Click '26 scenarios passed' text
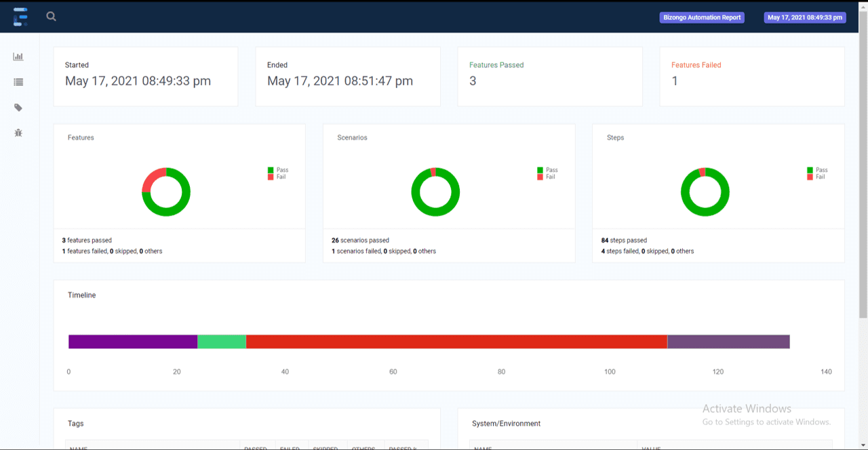Screen dimensions: 868x450 click(x=360, y=241)
